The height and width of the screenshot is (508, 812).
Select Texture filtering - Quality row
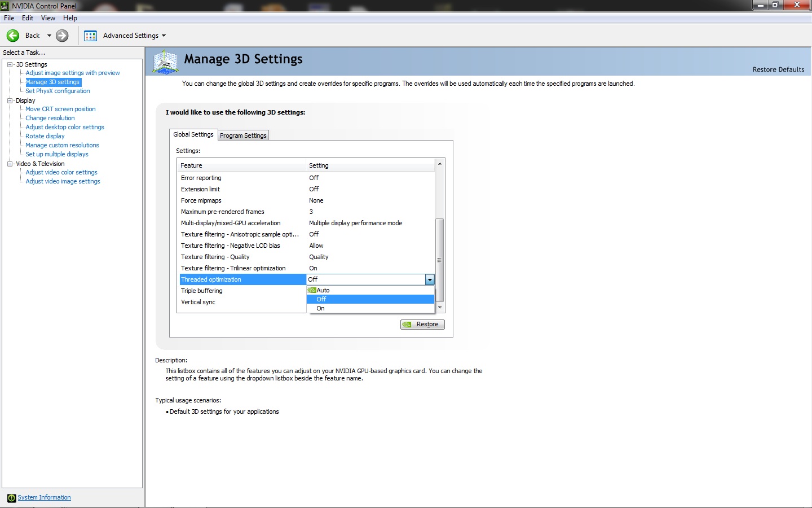tap(306, 257)
